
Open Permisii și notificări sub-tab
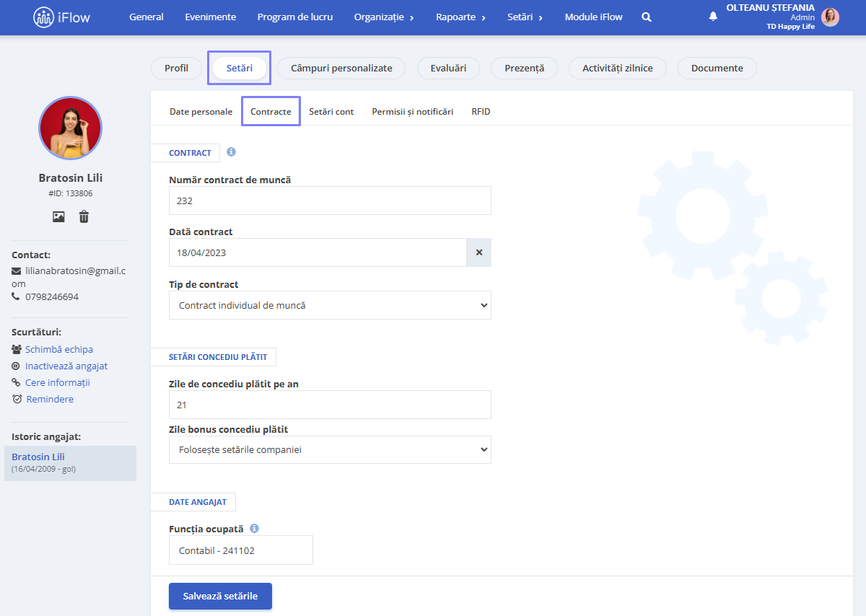click(413, 111)
